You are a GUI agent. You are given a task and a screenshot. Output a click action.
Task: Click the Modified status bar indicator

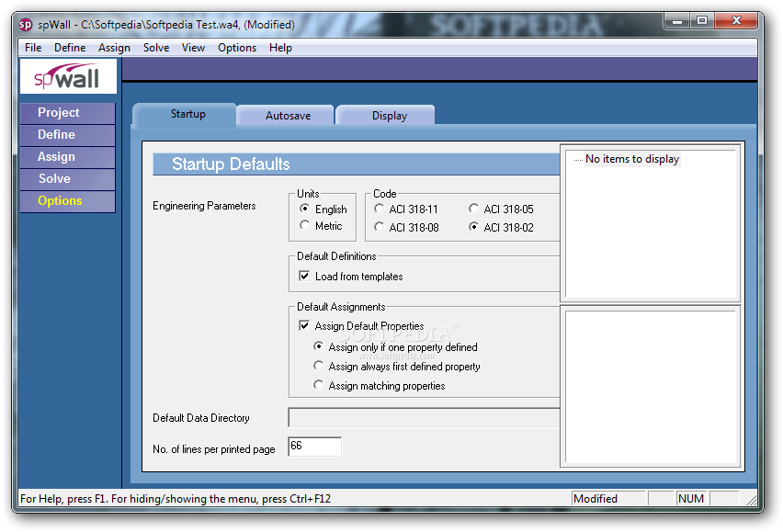608,499
